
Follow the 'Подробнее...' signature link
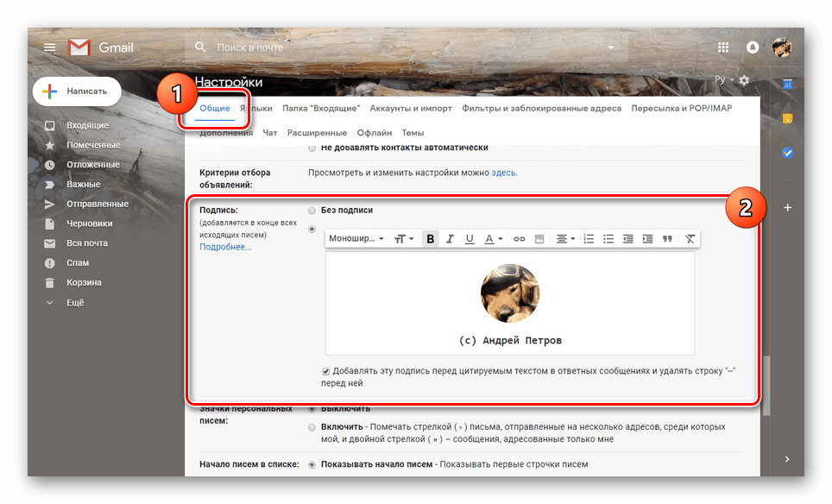point(225,247)
